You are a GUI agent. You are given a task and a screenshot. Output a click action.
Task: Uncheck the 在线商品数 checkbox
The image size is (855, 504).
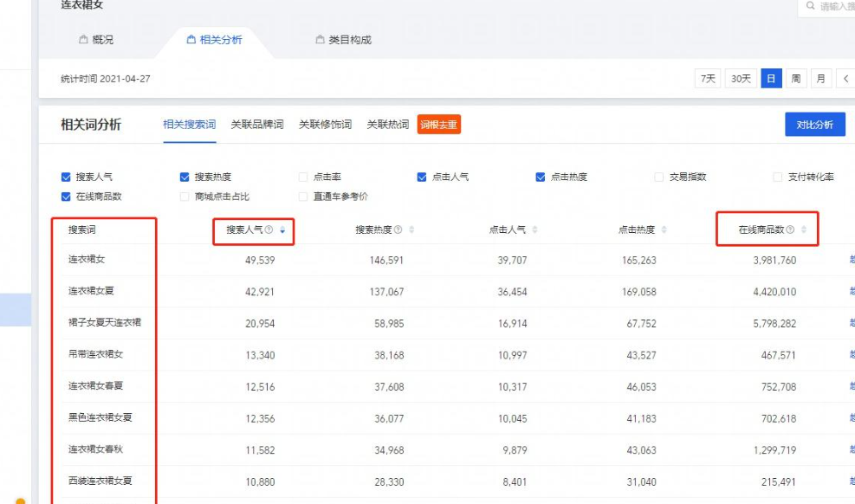coord(66,197)
